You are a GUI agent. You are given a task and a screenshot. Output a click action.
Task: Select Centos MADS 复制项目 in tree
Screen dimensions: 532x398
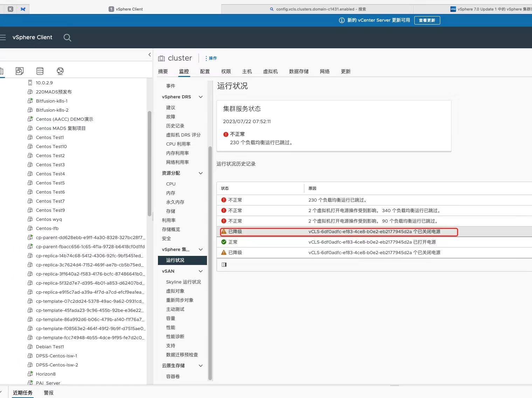coord(61,128)
